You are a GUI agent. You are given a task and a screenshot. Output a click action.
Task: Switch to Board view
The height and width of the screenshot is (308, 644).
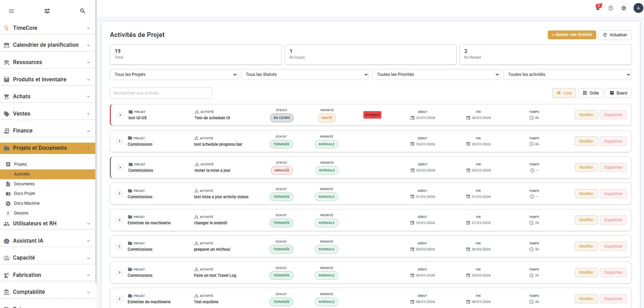618,93
